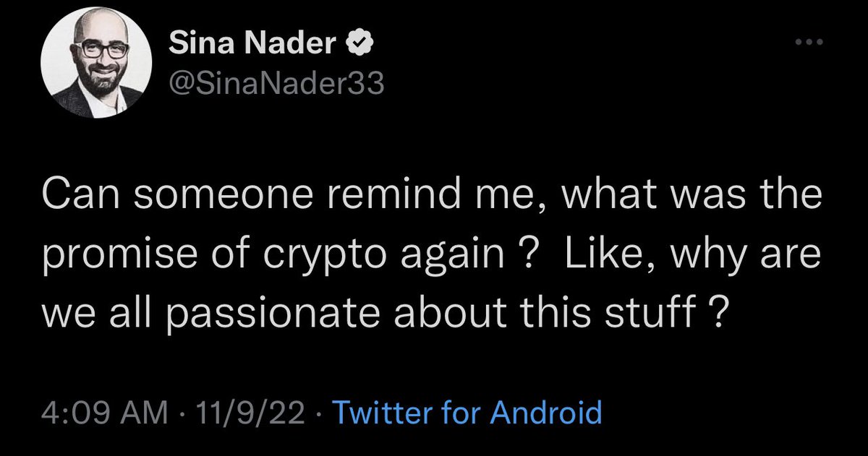868x456 pixels.
Task: Click the display name Sina Nader
Action: click(253, 46)
